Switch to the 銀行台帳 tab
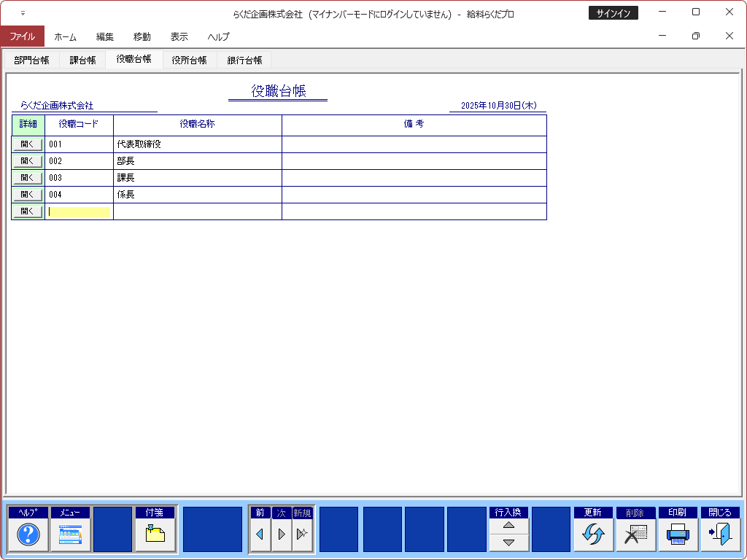Screen dimensions: 747x560 [244, 61]
